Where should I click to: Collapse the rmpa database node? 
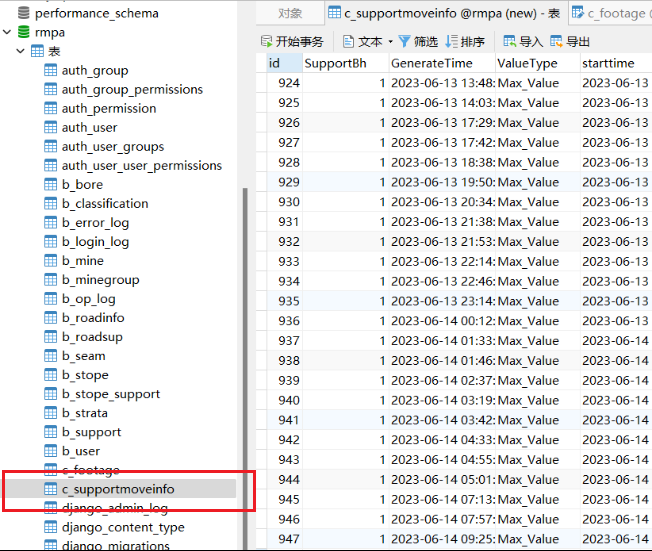click(x=7, y=32)
